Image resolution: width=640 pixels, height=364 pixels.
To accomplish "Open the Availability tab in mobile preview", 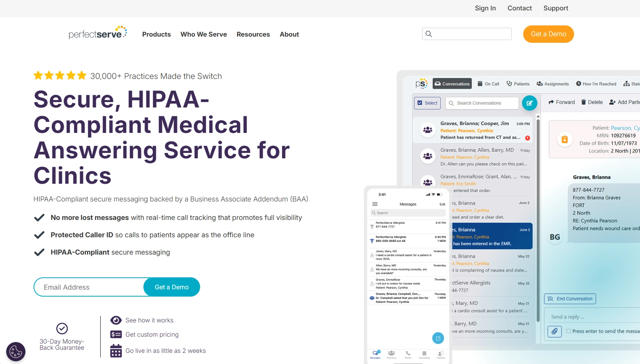I will [x=424, y=354].
